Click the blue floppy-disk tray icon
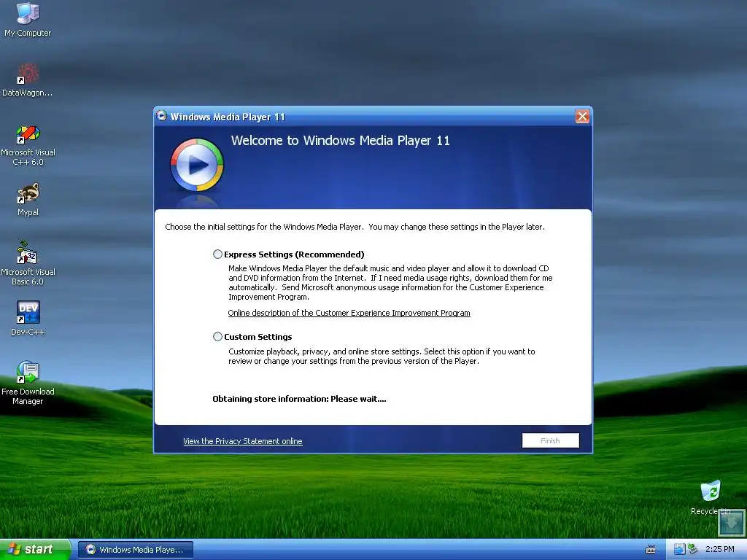This screenshot has height=560, width=747. click(679, 549)
